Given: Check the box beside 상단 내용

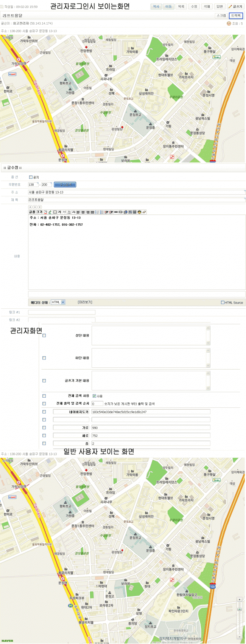Looking at the screenshot, I should click(x=44, y=335).
